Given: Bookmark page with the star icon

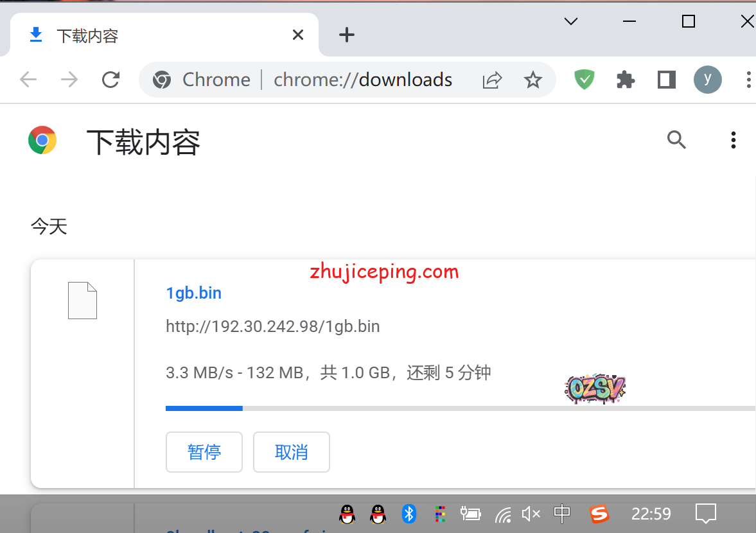Looking at the screenshot, I should point(532,80).
